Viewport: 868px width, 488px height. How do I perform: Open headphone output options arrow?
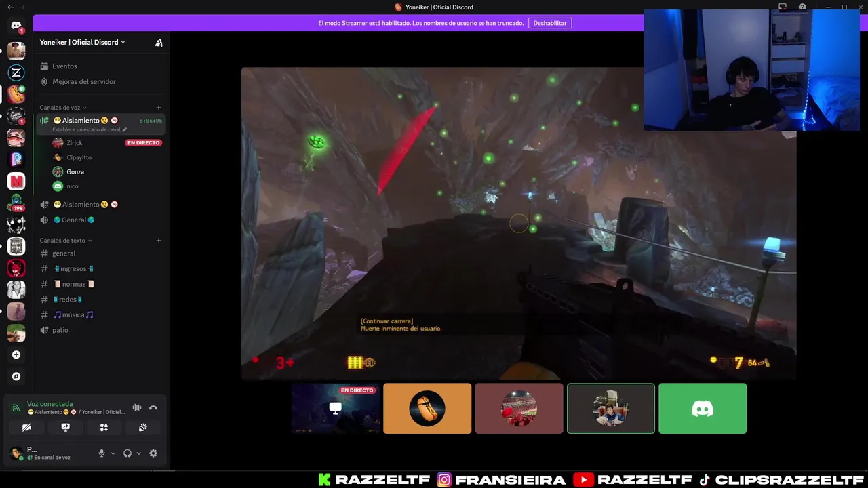pos(138,453)
